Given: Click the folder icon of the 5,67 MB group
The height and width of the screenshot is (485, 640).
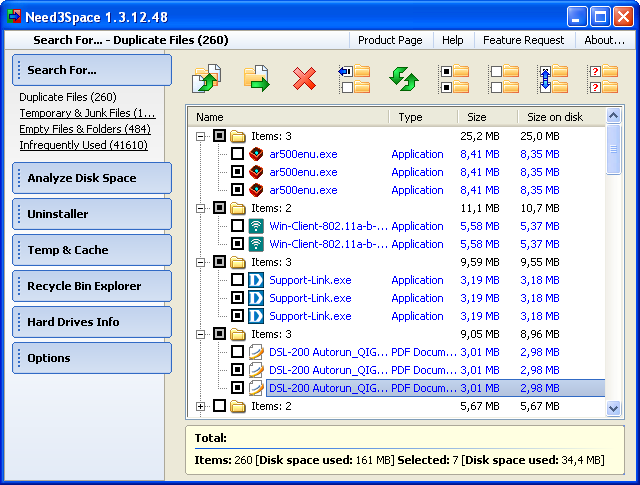Looking at the screenshot, I should point(238,406).
